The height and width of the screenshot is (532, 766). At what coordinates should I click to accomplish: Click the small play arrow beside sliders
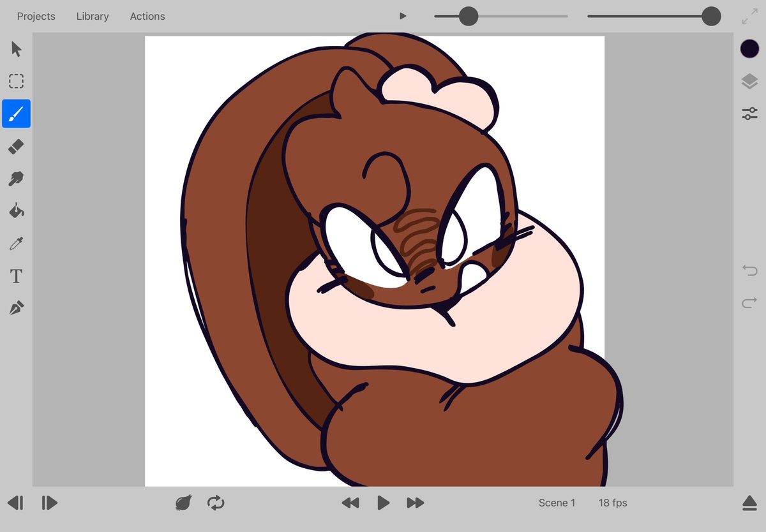pyautogui.click(x=403, y=16)
